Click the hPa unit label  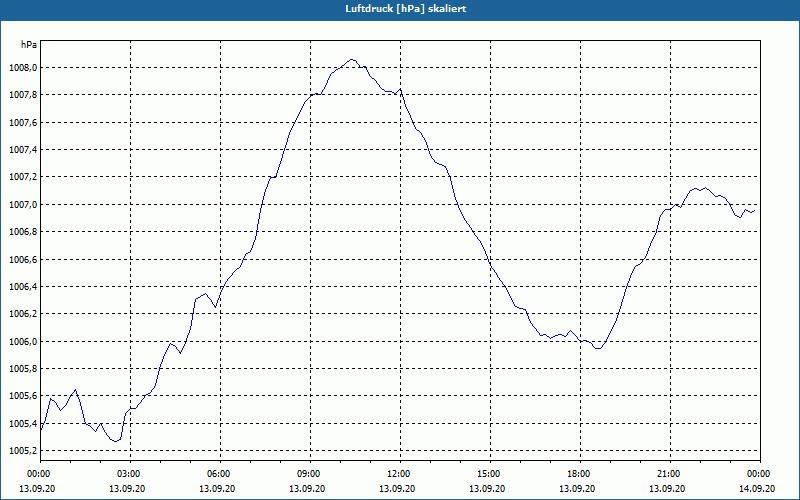(29, 45)
